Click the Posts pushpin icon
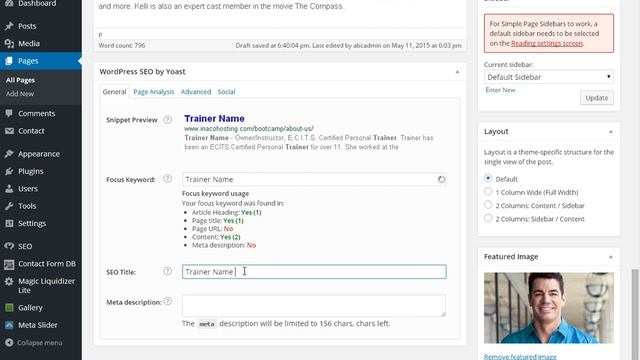Image resolution: width=640 pixels, height=360 pixels. point(9,26)
